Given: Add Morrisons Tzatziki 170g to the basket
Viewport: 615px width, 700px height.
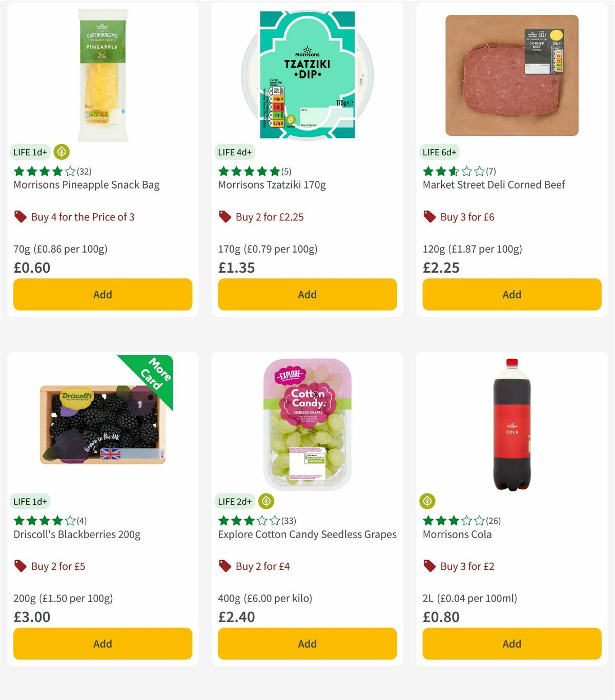Looking at the screenshot, I should click(306, 294).
